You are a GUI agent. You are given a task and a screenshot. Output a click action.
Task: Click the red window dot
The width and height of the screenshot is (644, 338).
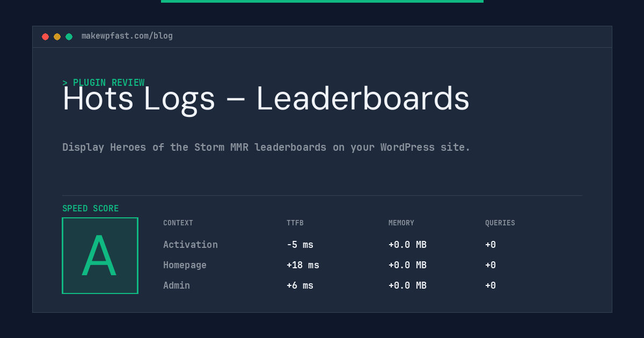pyautogui.click(x=45, y=36)
